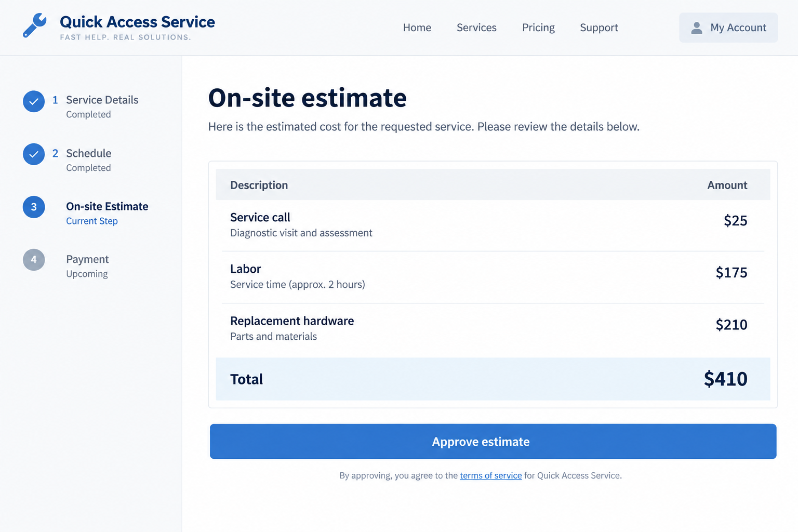Click 'Parts and materials' text
The height and width of the screenshot is (532, 798).
(273, 336)
